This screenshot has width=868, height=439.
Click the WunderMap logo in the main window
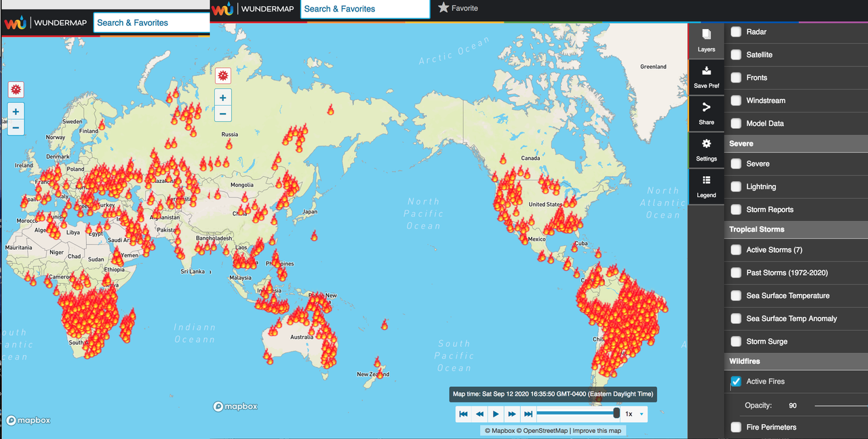pos(254,9)
